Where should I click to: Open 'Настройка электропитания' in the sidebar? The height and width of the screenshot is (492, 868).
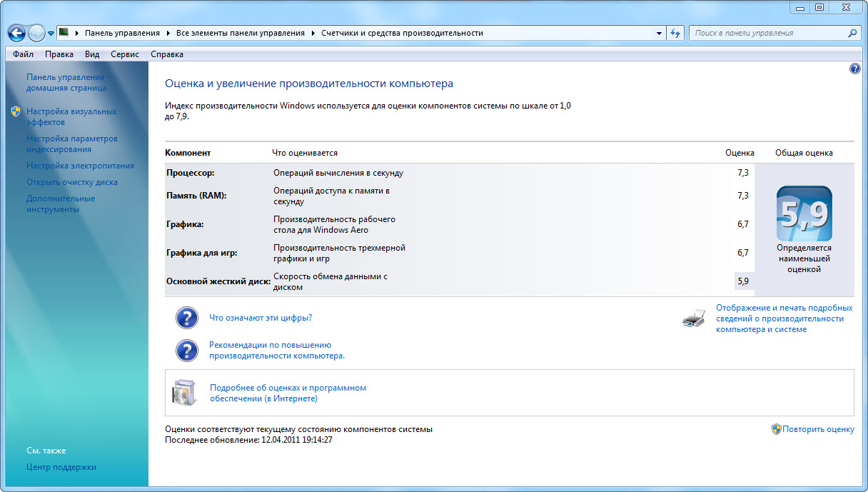click(x=80, y=166)
